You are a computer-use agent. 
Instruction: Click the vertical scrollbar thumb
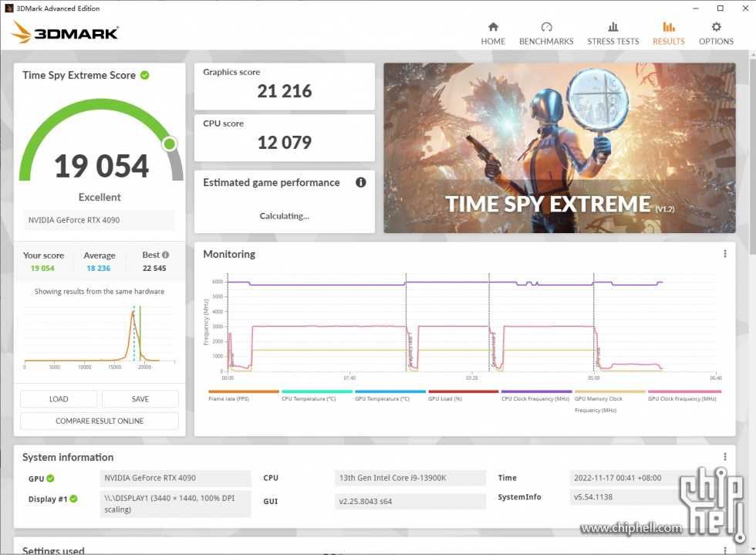click(x=752, y=157)
